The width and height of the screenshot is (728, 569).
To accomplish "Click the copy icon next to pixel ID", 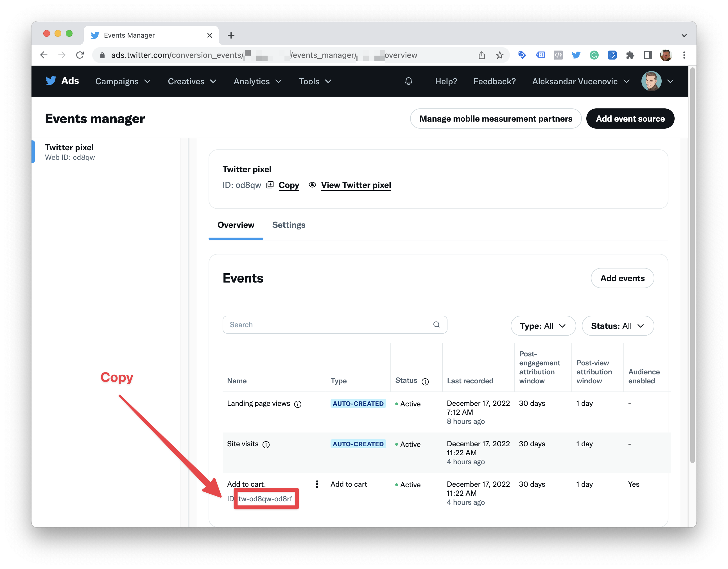I will click(270, 185).
